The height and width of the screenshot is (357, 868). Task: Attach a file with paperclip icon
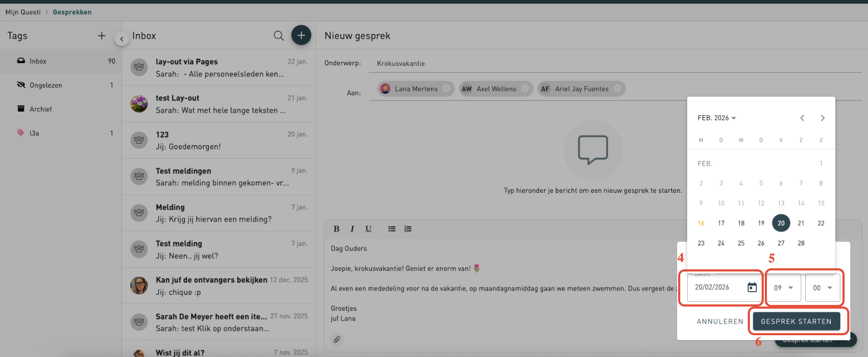(x=337, y=339)
